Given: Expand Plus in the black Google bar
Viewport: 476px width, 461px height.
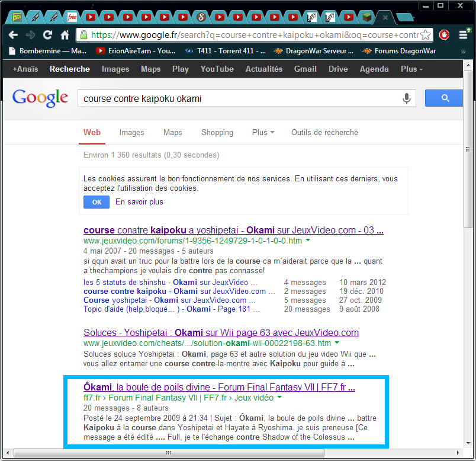Looking at the screenshot, I should point(411,69).
